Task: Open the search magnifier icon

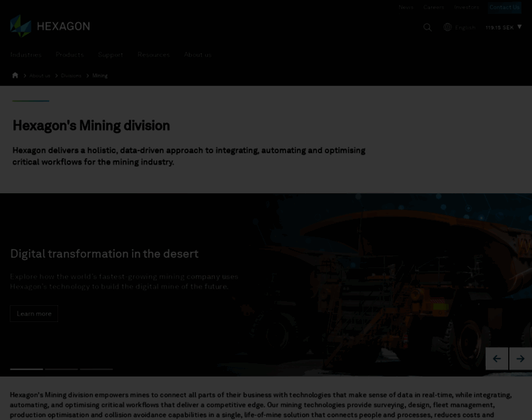Action: coord(428,27)
